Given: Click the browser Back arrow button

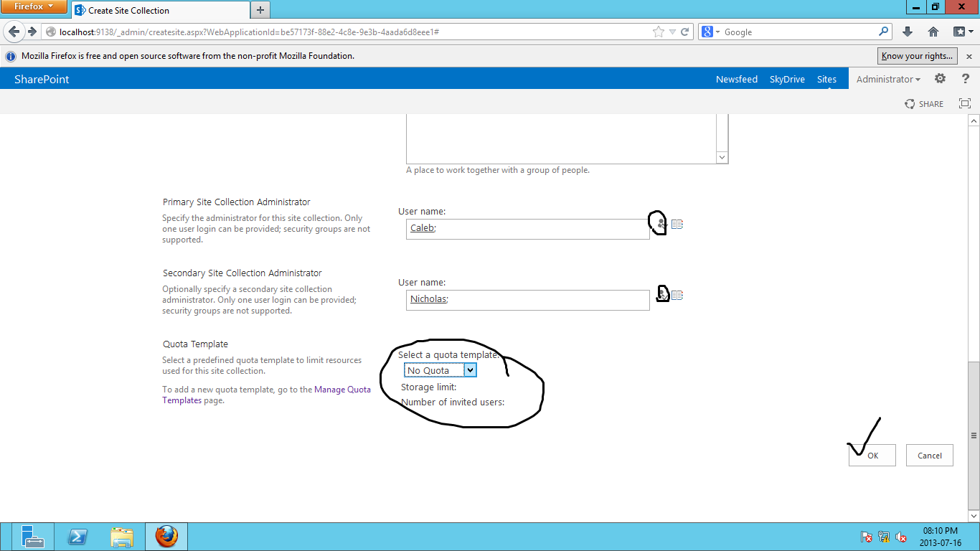Looking at the screenshot, I should tap(14, 32).
